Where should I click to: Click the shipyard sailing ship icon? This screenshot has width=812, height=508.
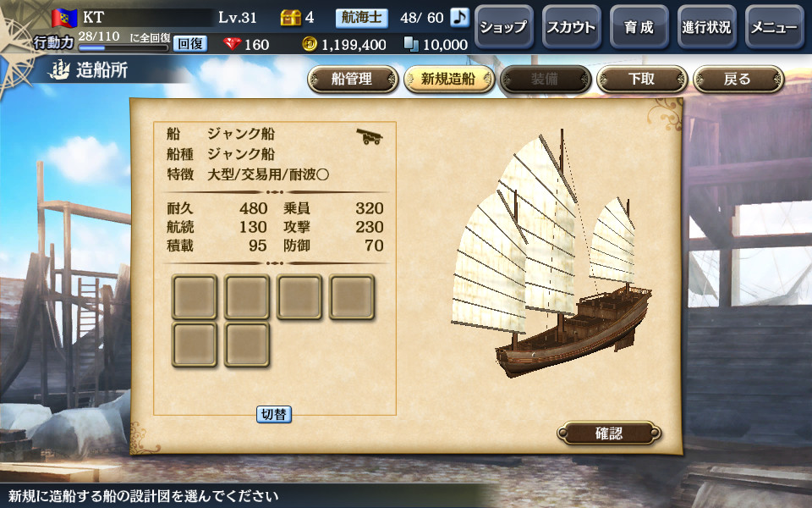[59, 69]
